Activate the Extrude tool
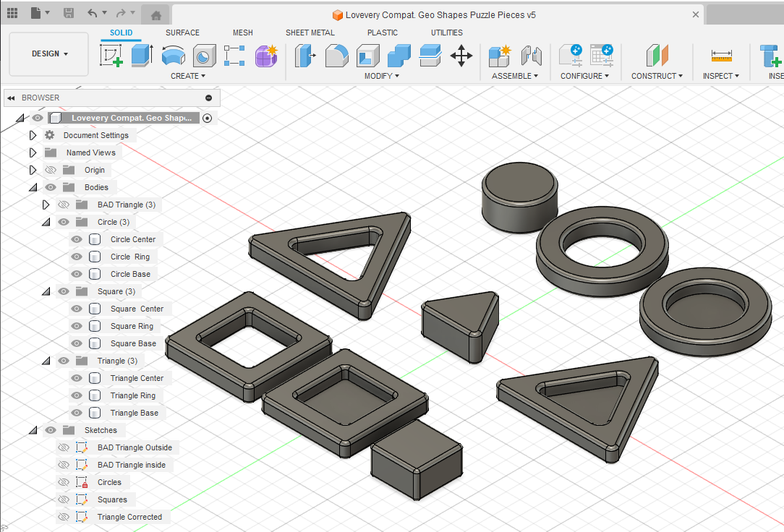This screenshot has width=784, height=532. point(140,55)
